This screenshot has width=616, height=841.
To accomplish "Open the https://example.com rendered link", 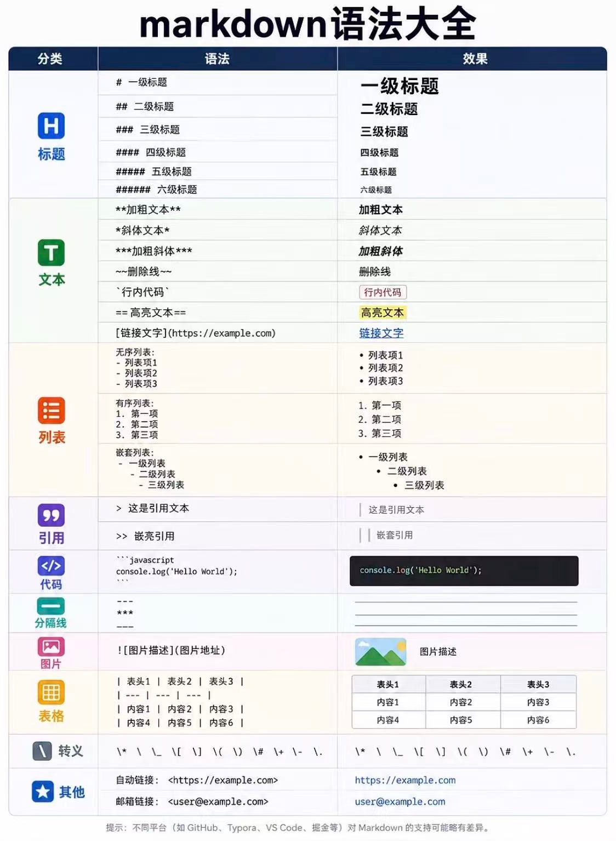I will tap(405, 780).
